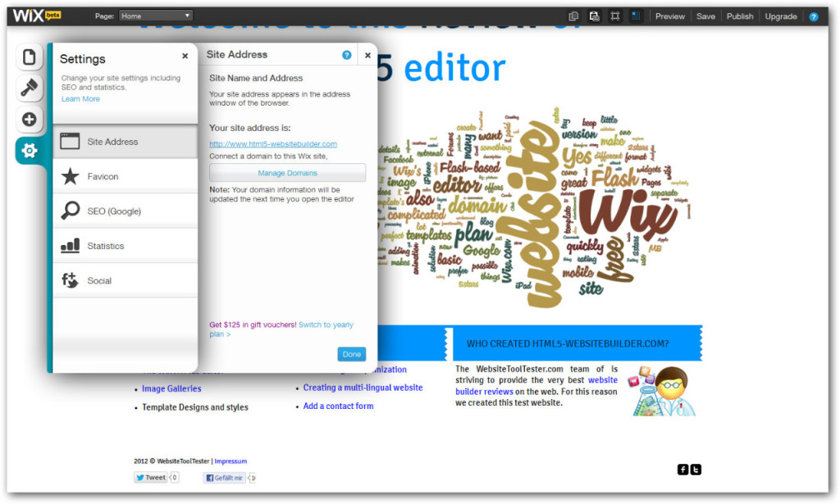Click the copy icon in top toolbar
This screenshot has width=840, height=504.
574,16
